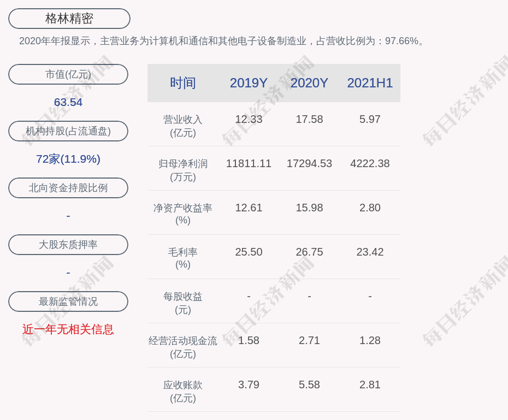Click the 72家(11.9%) holdings value

pyautogui.click(x=68, y=159)
